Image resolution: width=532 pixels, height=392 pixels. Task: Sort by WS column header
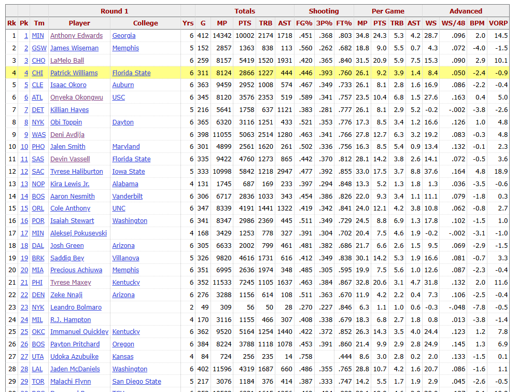pos(431,23)
